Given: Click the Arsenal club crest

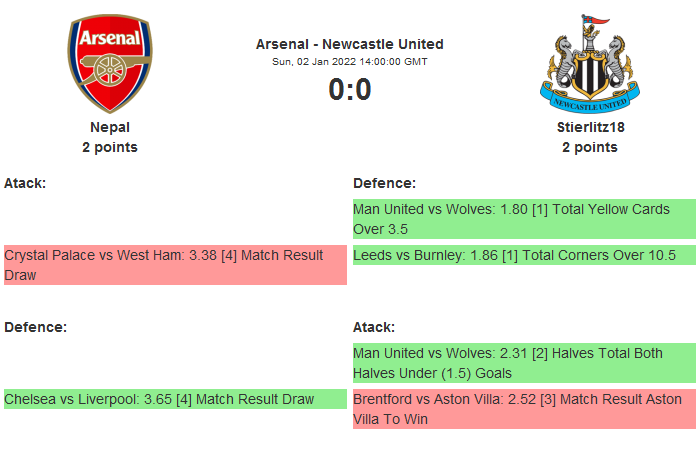Looking at the screenshot, I should 110,63.
